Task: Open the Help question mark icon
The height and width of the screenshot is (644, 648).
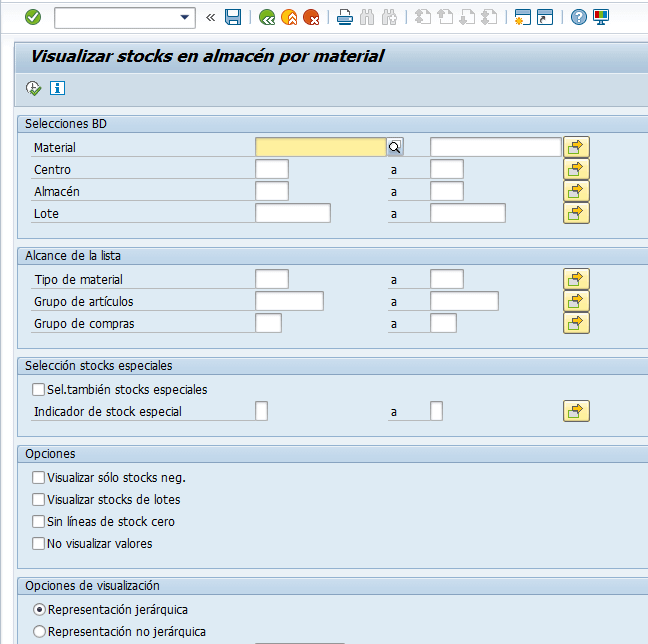Action: point(579,17)
